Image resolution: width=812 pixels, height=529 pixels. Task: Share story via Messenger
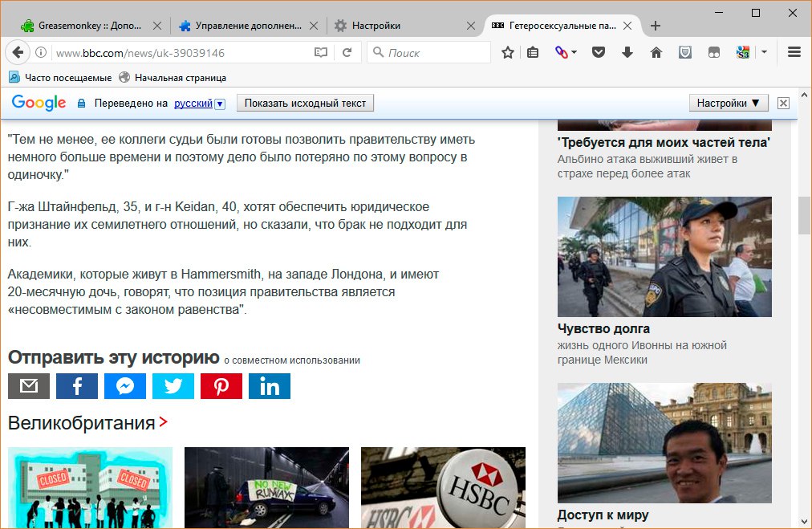pos(125,386)
